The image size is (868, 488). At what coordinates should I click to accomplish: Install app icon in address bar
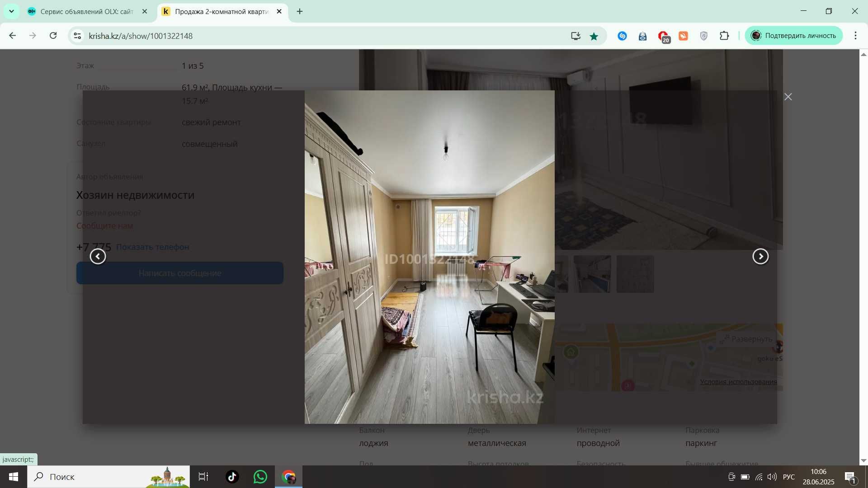click(576, 36)
